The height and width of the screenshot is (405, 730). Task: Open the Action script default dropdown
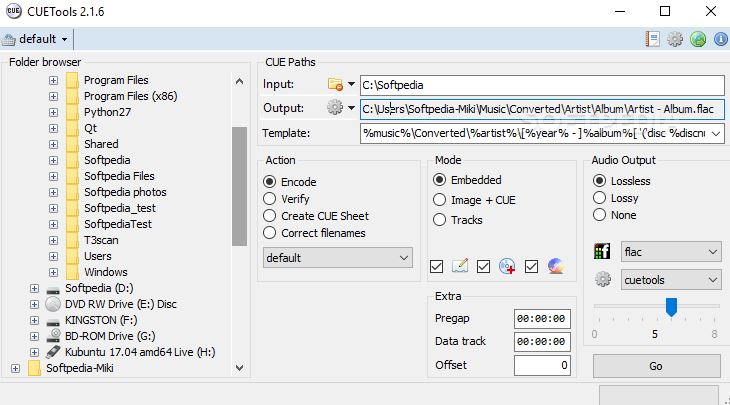pos(338,257)
